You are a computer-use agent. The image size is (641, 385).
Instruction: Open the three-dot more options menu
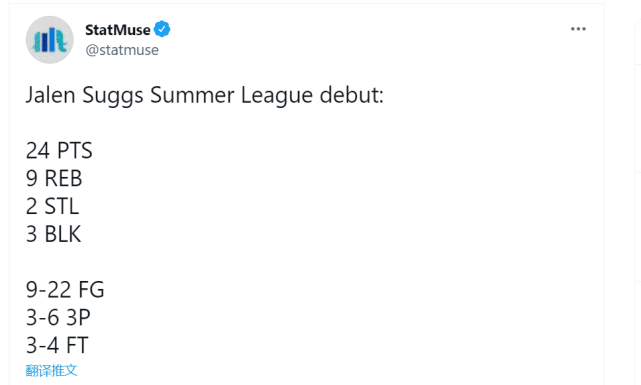click(x=578, y=29)
